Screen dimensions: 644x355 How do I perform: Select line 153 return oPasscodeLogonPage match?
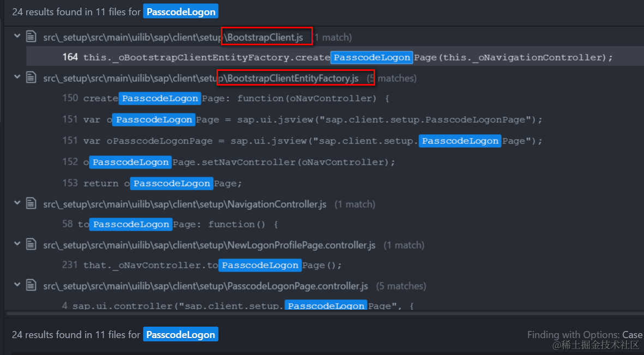tap(152, 183)
